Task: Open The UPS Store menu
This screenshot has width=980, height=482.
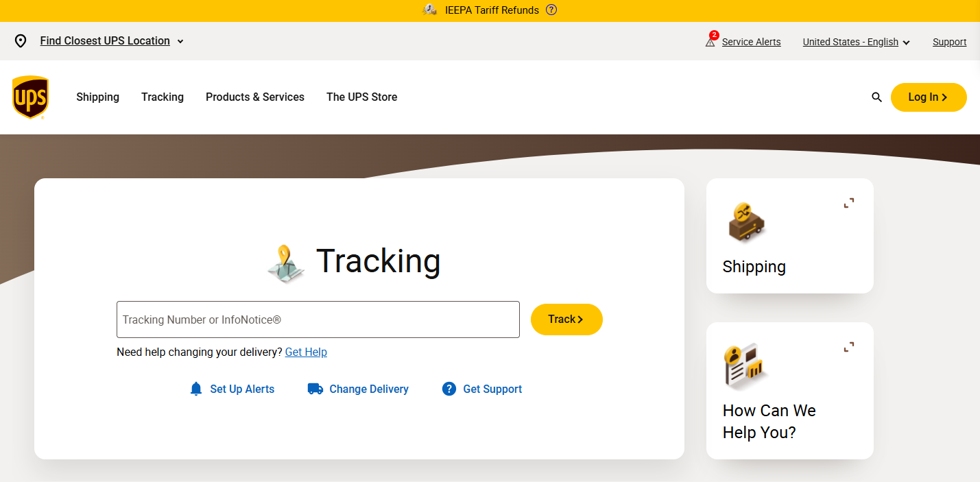Action: [362, 97]
